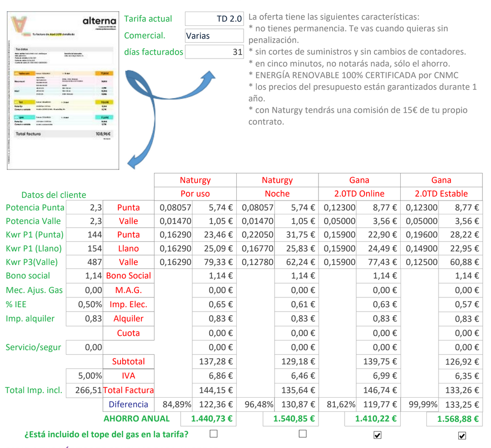Click the difference amount '130,87 €'

tap(296, 405)
